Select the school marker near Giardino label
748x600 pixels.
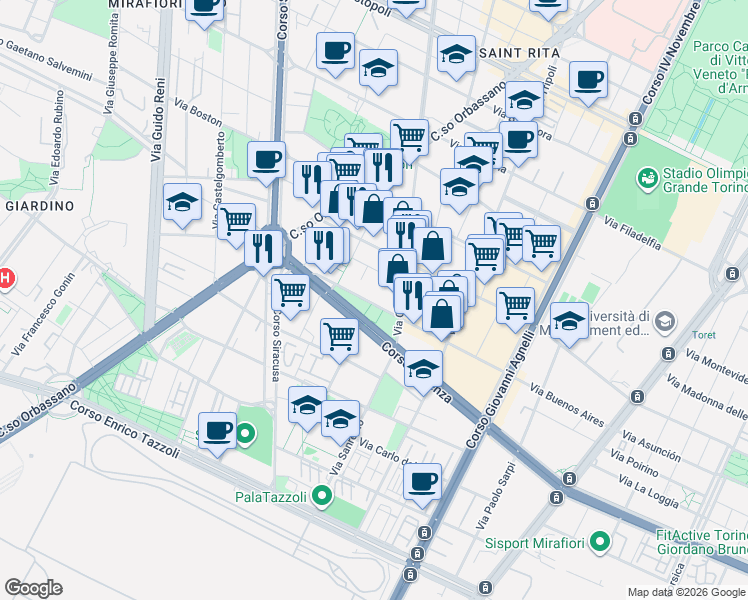(182, 206)
